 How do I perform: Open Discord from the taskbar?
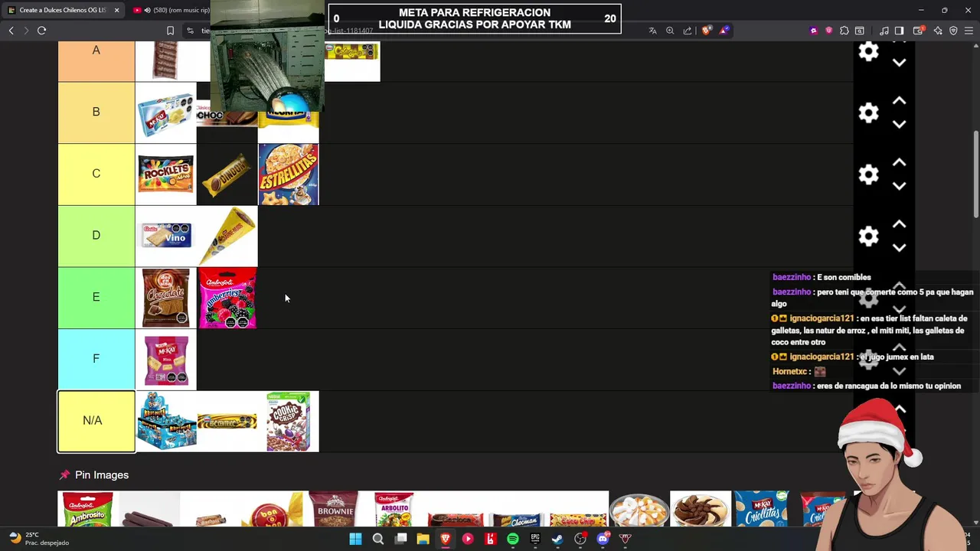603,539
